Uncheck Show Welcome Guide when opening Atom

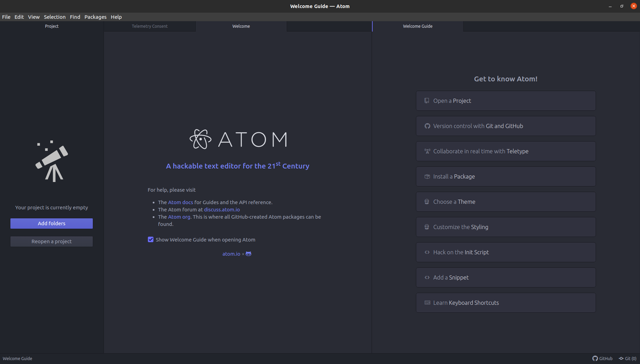click(150, 240)
